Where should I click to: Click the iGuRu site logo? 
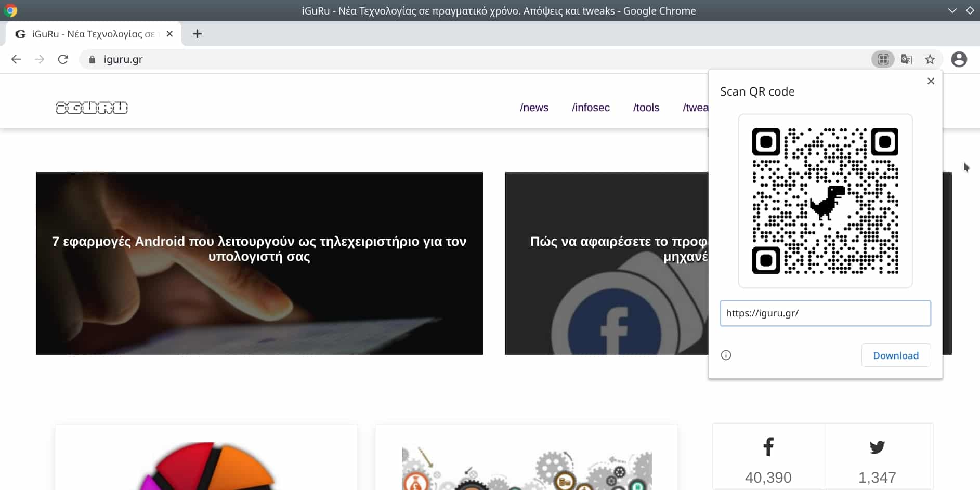tap(92, 108)
